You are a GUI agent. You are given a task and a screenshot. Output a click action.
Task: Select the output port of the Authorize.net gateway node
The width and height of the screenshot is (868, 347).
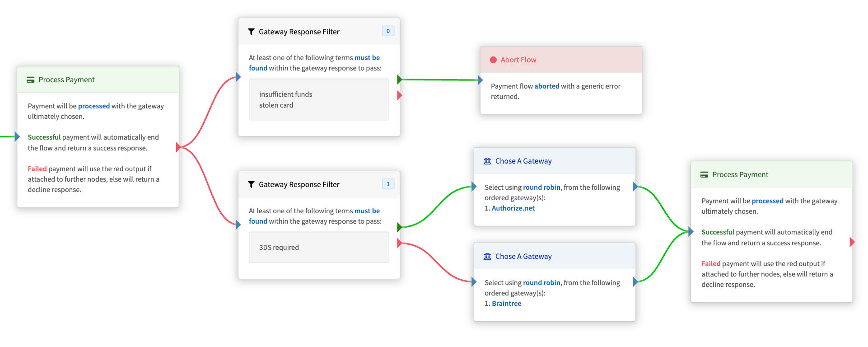635,187
